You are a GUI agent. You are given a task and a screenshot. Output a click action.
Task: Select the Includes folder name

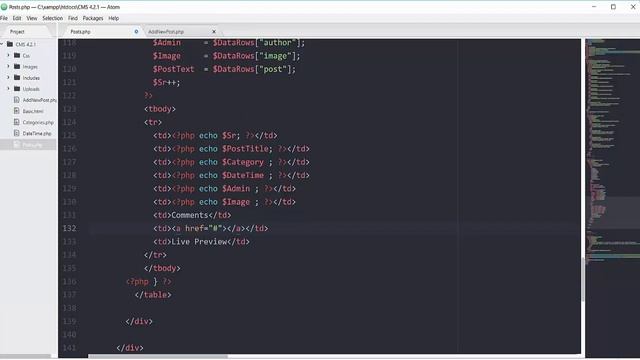[x=31, y=78]
